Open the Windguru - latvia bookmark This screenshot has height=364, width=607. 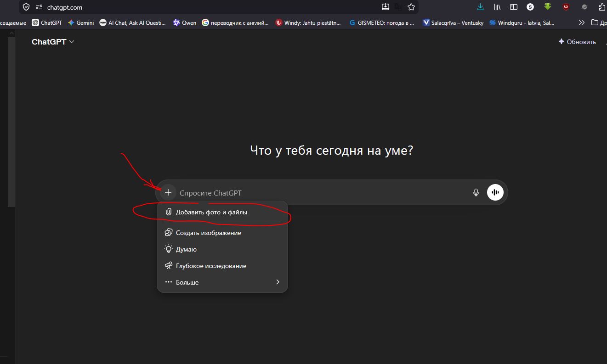522,22
